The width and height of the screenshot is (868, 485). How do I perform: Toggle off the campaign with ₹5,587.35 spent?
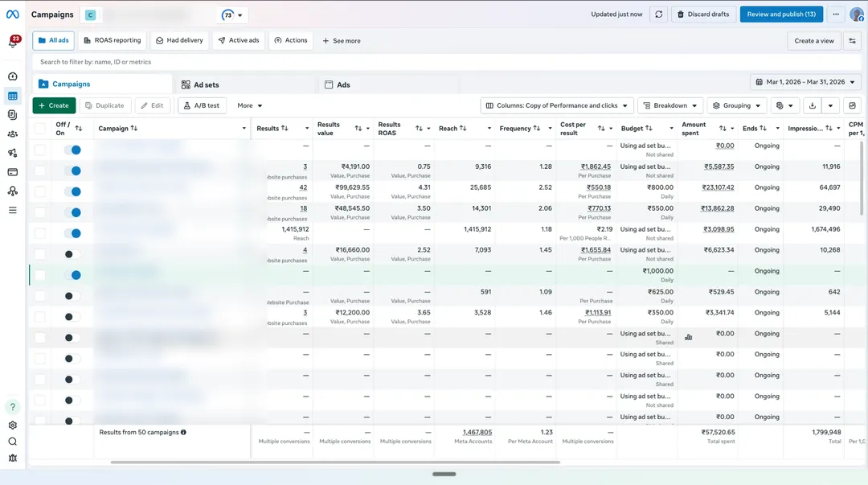coord(72,171)
